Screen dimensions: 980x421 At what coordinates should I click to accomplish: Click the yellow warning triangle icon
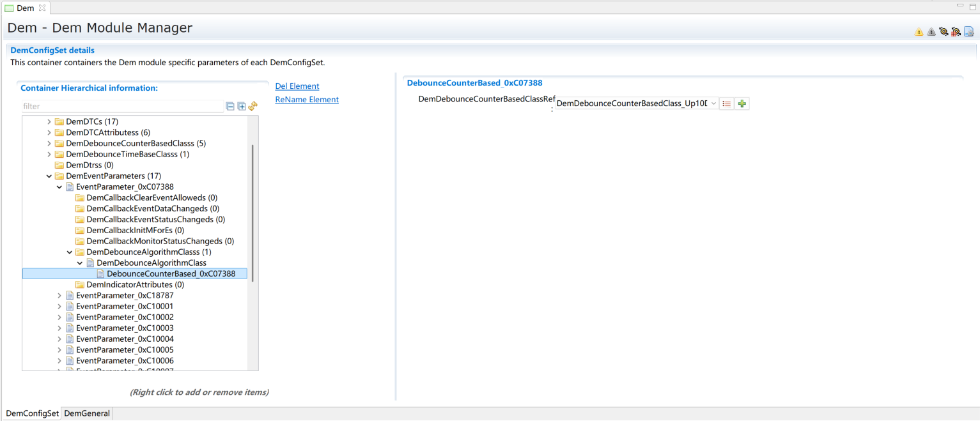click(x=919, y=31)
